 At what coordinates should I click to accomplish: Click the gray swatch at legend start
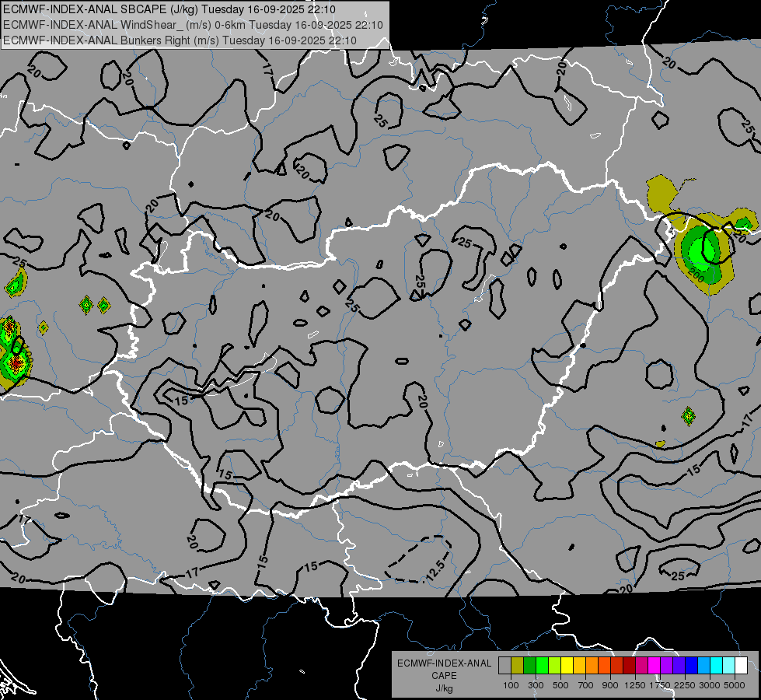point(504,665)
